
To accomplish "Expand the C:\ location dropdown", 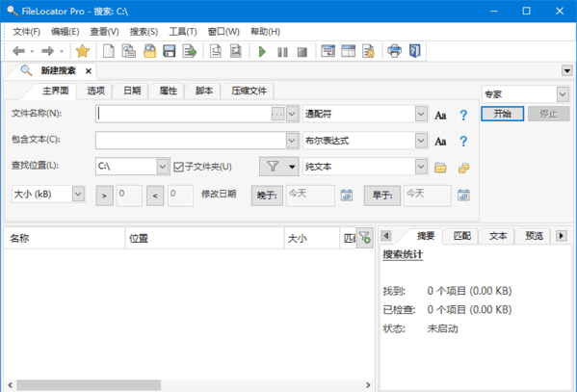I will click(x=162, y=167).
